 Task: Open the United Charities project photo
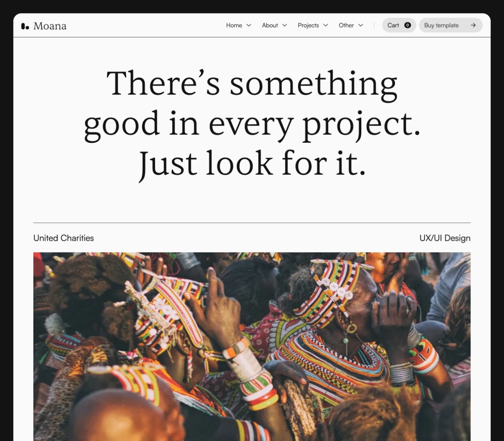coord(252,346)
